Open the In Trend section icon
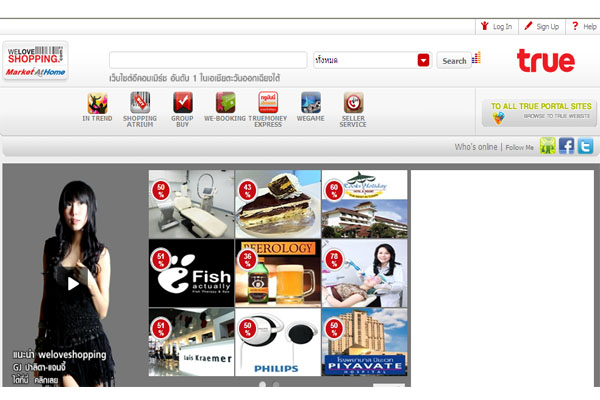600x400 pixels. (x=97, y=103)
